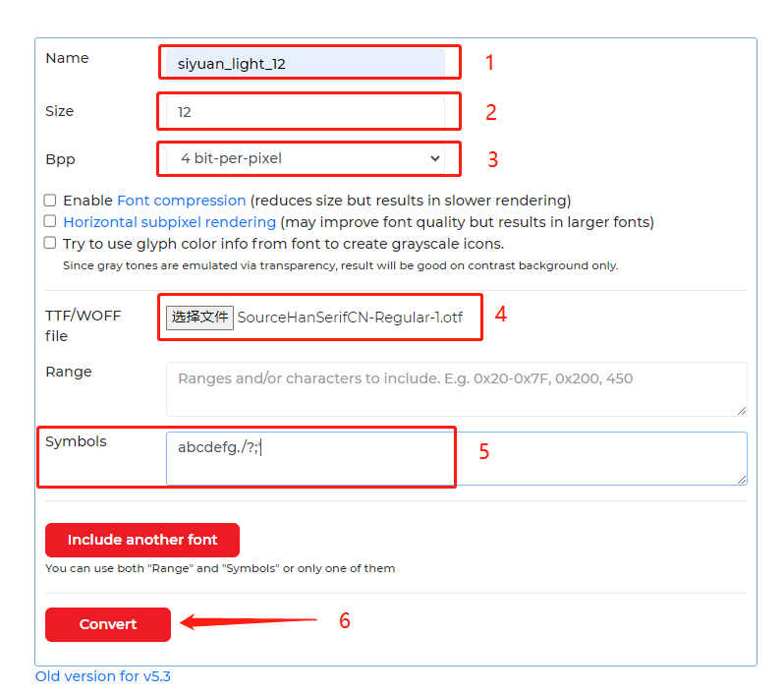
Task: Click the red Convert button
Action: (x=108, y=624)
